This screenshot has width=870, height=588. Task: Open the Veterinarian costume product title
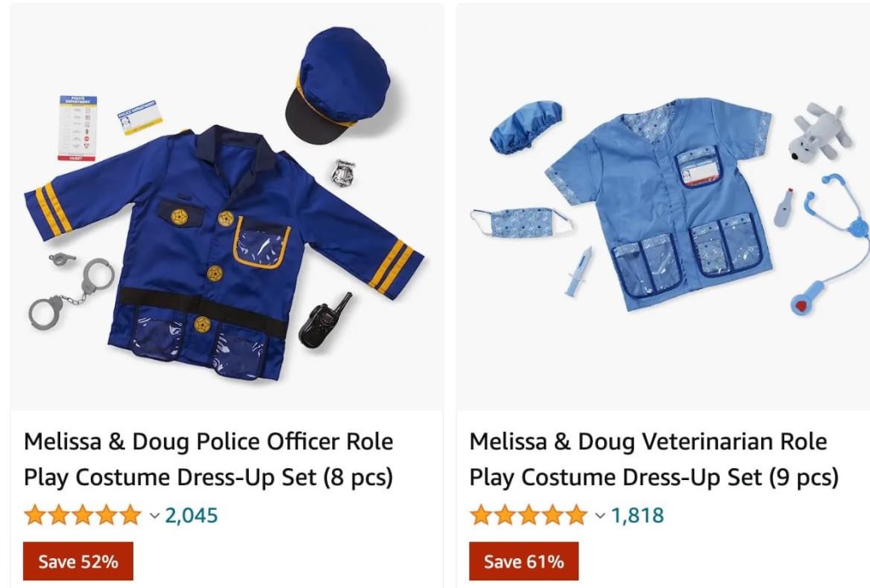653,459
